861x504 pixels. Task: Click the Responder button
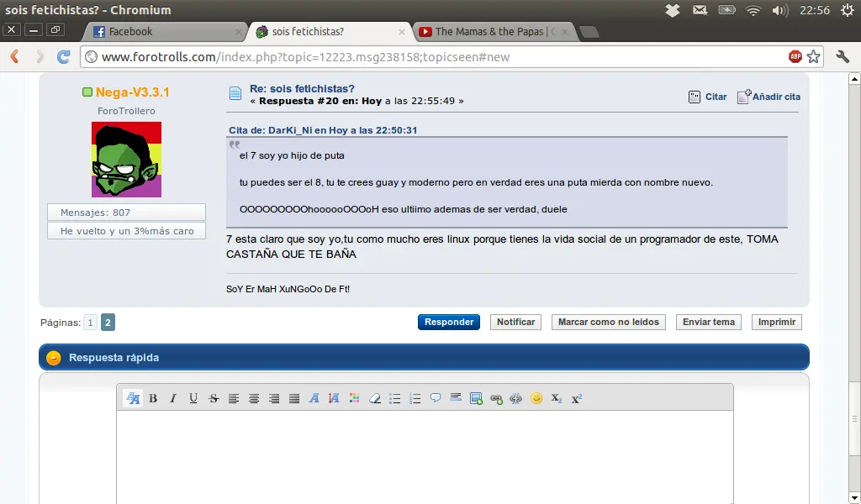point(449,322)
